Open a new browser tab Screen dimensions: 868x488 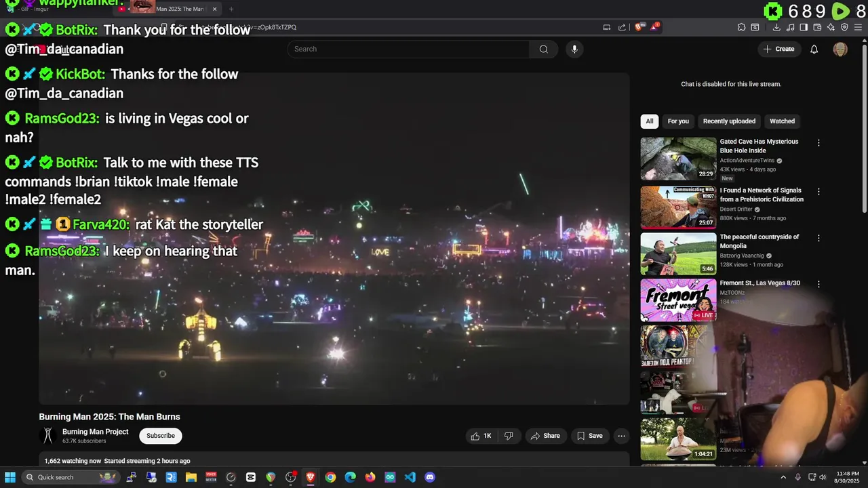tap(231, 9)
